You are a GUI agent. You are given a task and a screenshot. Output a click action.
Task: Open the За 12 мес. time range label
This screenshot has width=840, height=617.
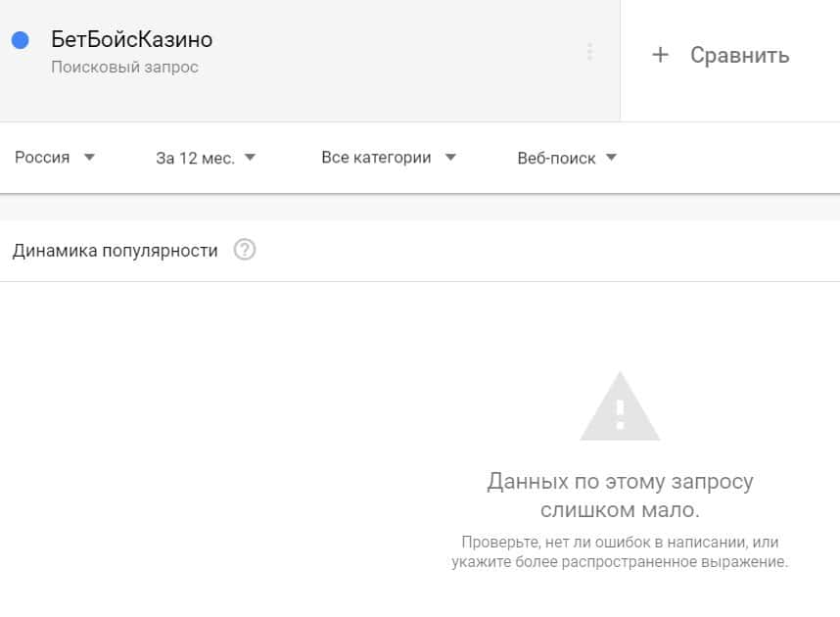(196, 158)
